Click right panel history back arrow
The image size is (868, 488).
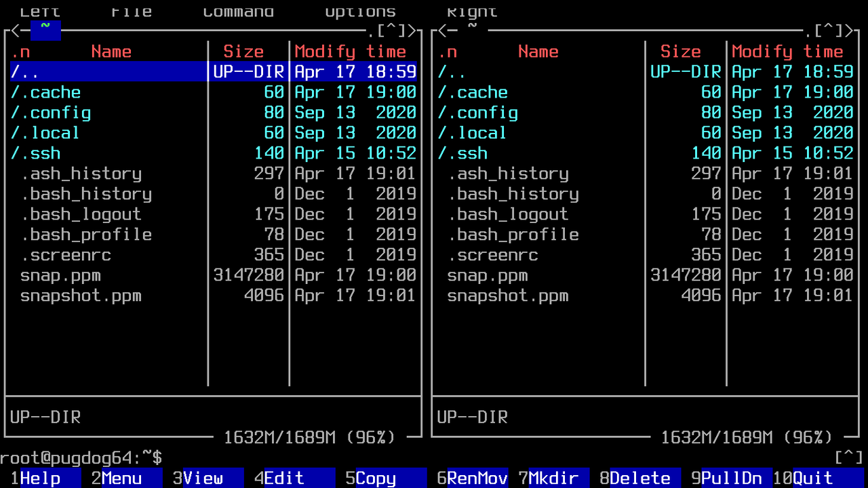coord(442,30)
